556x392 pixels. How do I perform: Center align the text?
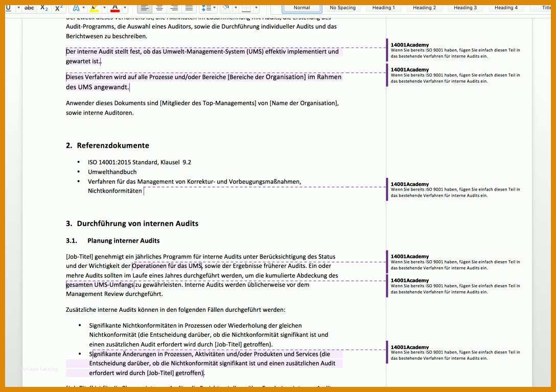[x=159, y=8]
